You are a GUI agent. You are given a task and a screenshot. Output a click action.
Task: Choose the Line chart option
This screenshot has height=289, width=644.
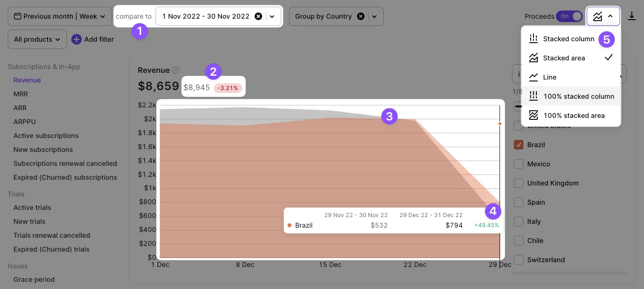coord(549,77)
